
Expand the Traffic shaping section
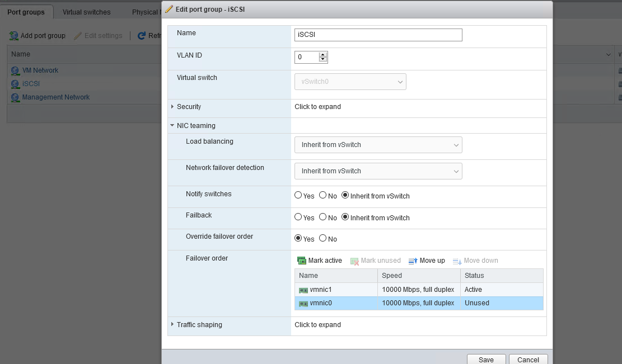point(172,325)
